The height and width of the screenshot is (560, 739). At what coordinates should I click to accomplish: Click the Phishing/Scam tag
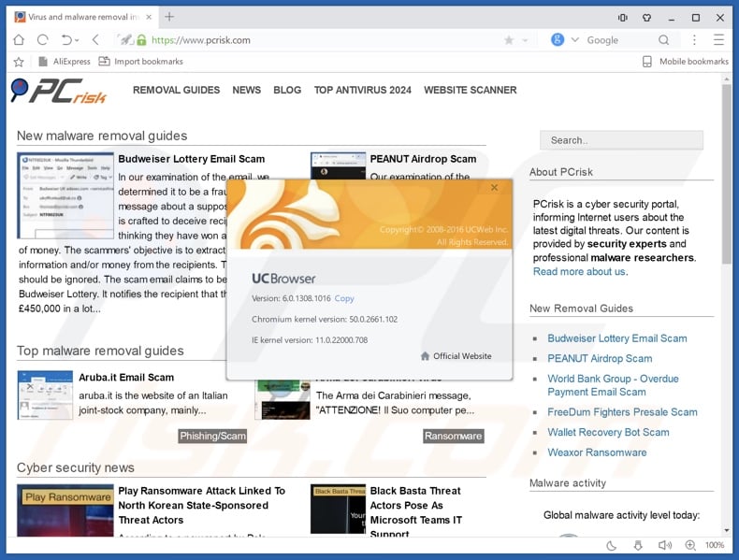coord(212,437)
